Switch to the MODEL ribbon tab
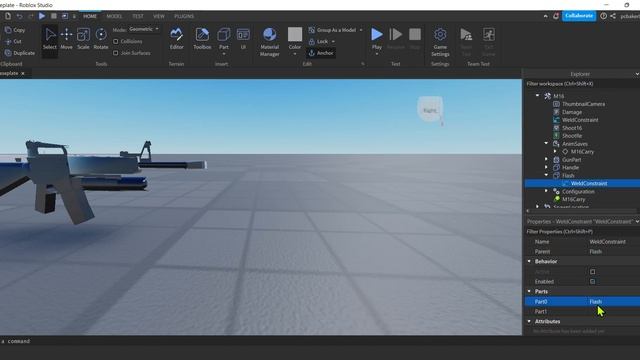Screen dimensions: 640x360 click(x=114, y=16)
